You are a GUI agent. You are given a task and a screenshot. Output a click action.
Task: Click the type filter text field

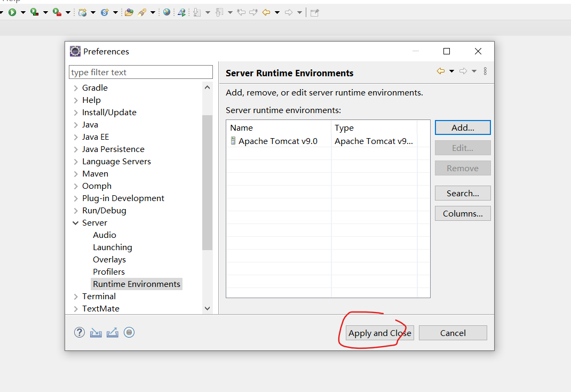(x=140, y=72)
